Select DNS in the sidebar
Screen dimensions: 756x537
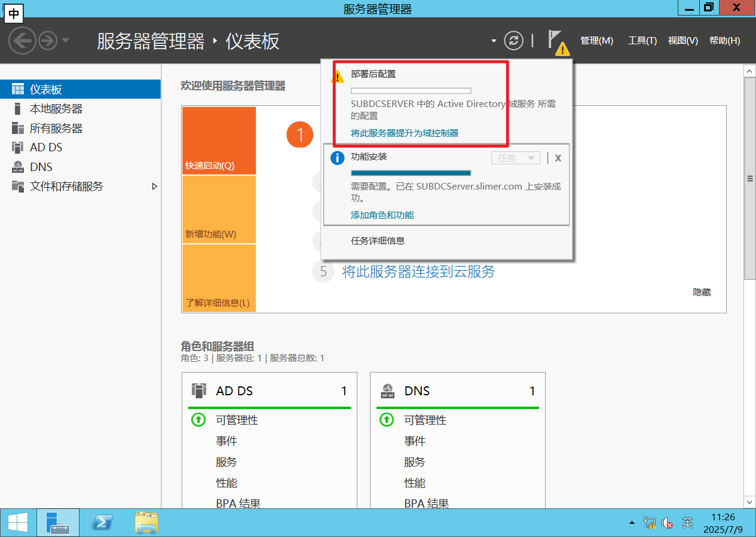tap(81, 167)
